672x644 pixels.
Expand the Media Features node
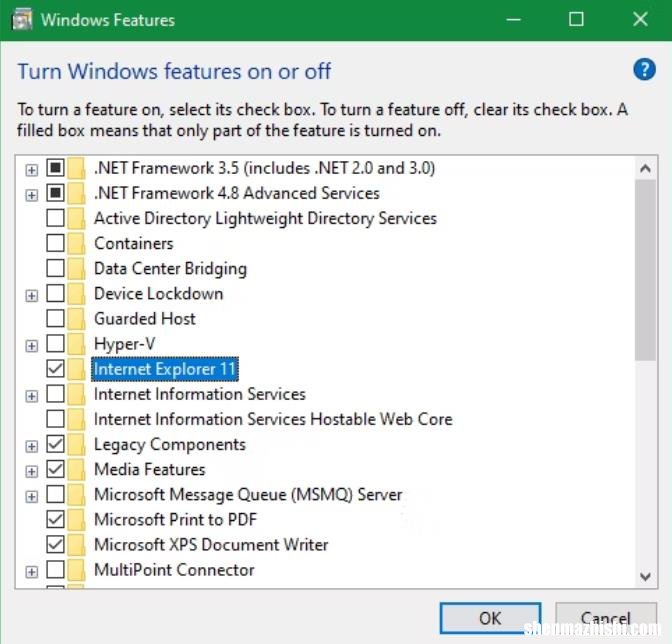tap(31, 472)
